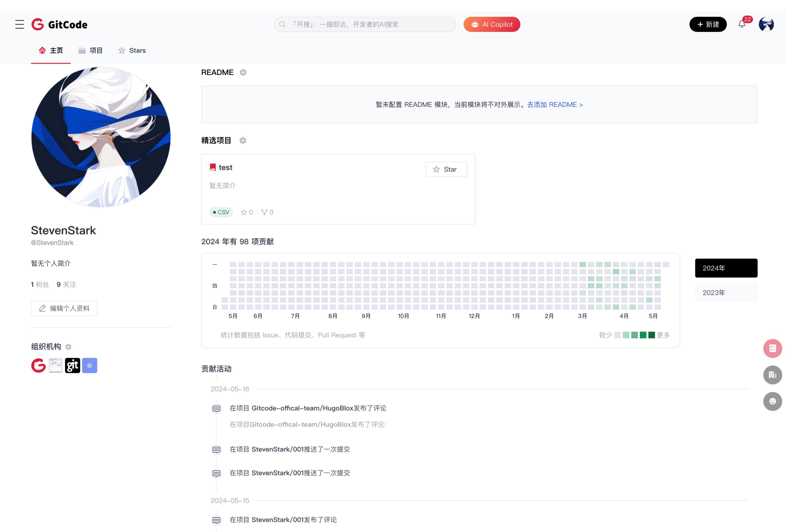Click the darkest green legend swatch
The width and height of the screenshot is (786, 532).
[651, 335]
